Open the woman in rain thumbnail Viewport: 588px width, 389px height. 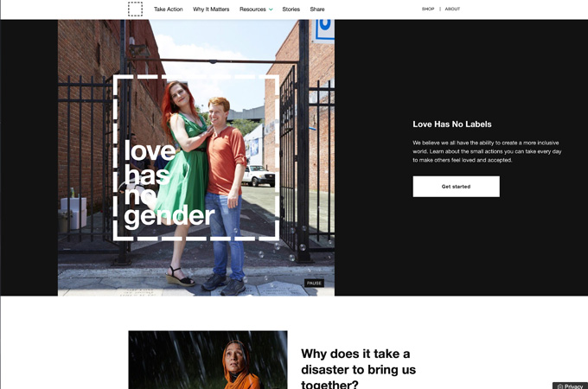click(208, 360)
